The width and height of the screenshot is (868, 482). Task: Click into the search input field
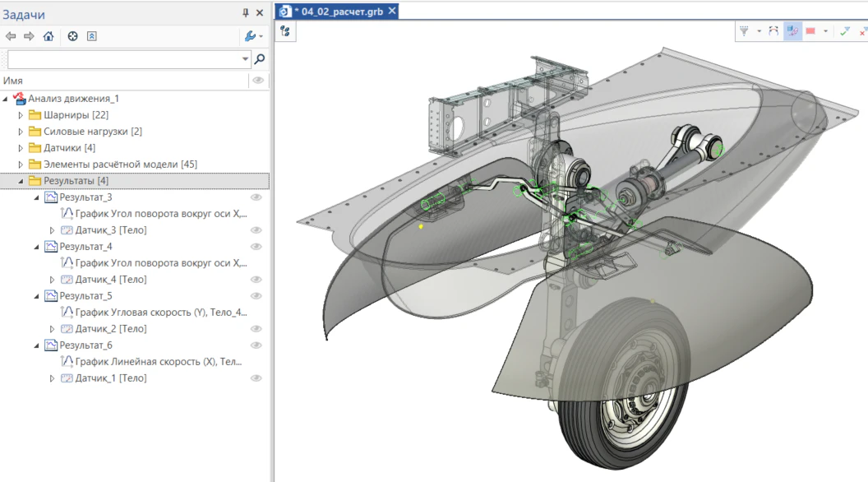pyautogui.click(x=123, y=59)
